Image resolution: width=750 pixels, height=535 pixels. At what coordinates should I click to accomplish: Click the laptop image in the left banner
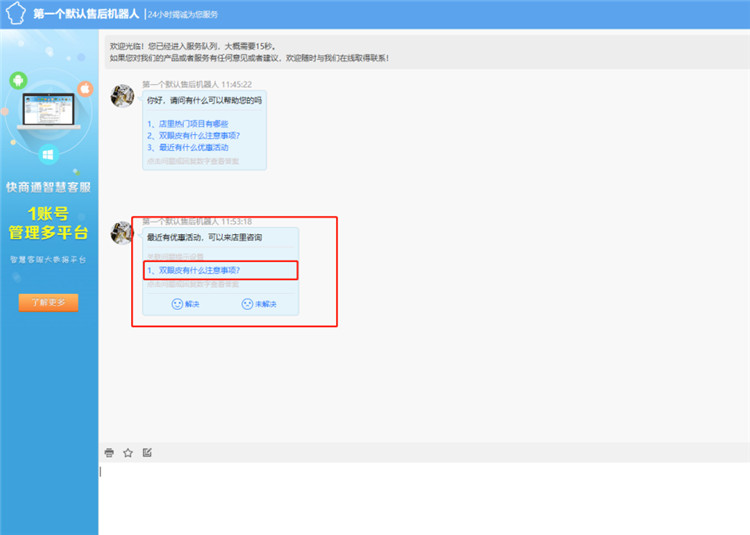click(45, 116)
